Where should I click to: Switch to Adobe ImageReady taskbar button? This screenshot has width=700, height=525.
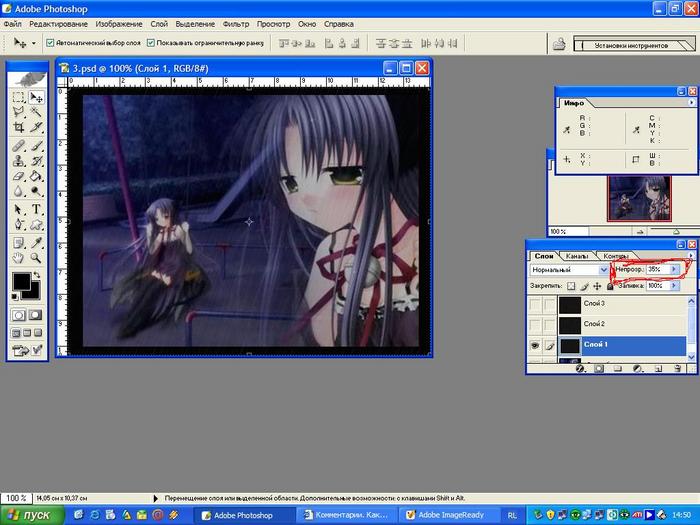click(x=449, y=515)
